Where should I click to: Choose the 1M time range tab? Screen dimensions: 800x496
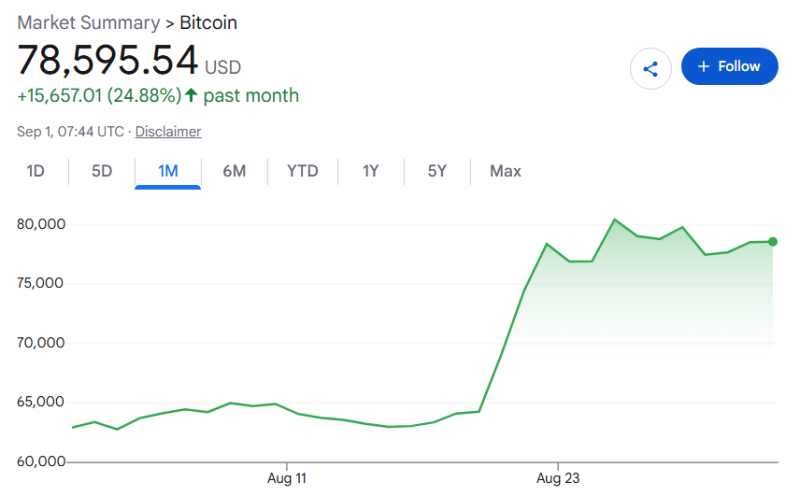pyautogui.click(x=168, y=171)
